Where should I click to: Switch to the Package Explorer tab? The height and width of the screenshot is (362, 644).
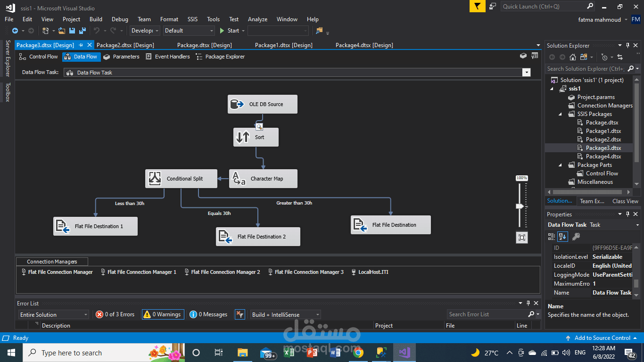point(220,57)
